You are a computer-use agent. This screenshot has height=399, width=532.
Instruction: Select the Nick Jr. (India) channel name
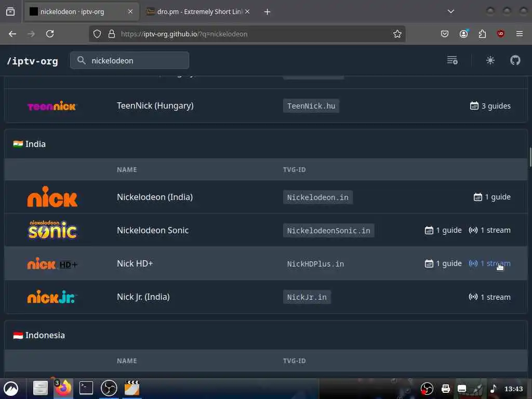143,297
